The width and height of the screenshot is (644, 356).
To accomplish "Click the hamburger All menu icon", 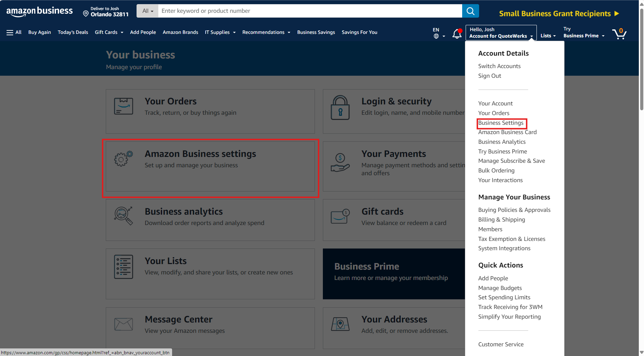I will click(10, 32).
